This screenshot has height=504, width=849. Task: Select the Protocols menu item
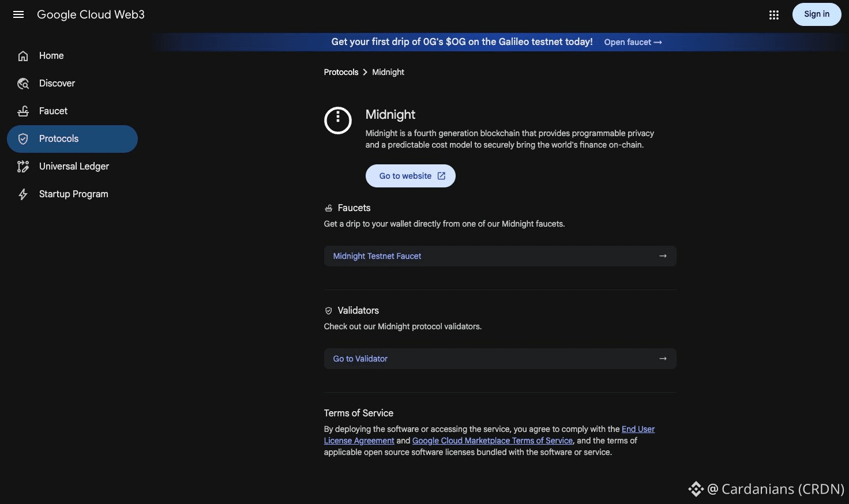tap(72, 139)
